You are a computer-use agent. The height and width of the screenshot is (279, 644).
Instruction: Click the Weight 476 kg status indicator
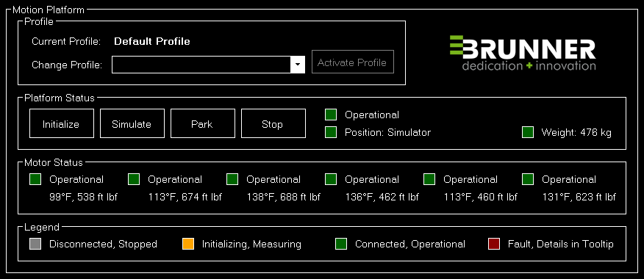coord(528,132)
